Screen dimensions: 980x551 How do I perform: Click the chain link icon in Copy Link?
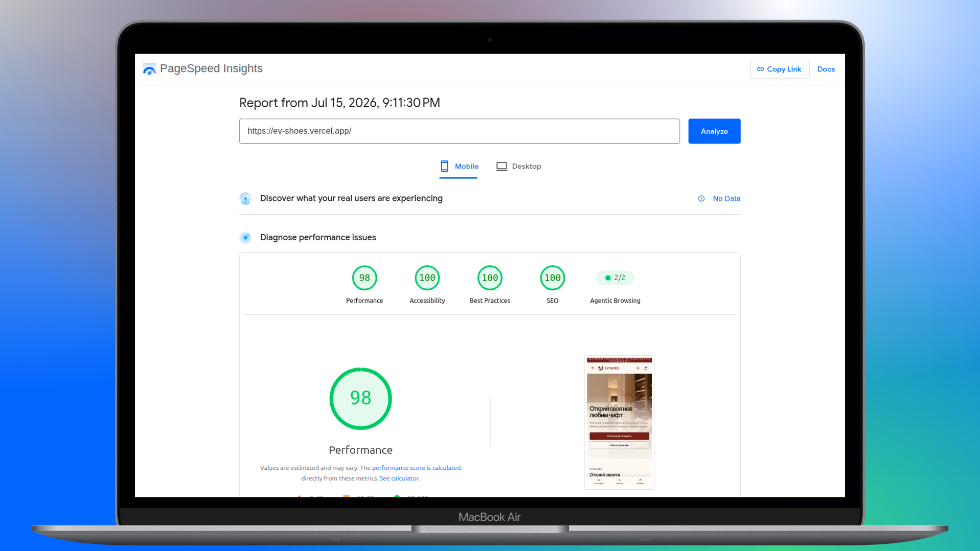point(761,69)
